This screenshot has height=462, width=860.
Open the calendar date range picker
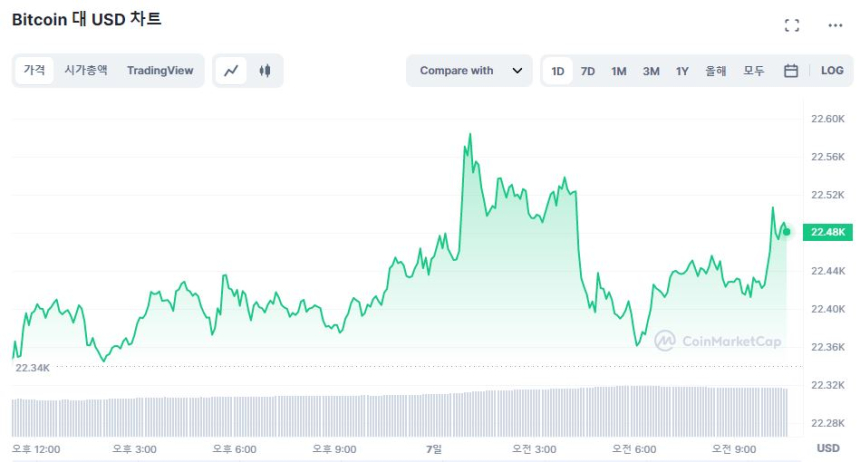[791, 71]
